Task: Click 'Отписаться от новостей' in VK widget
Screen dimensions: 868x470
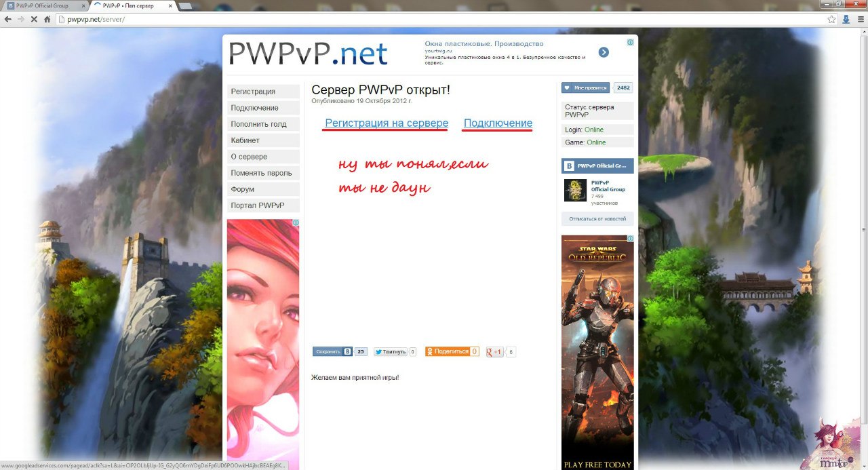Action: pos(597,219)
